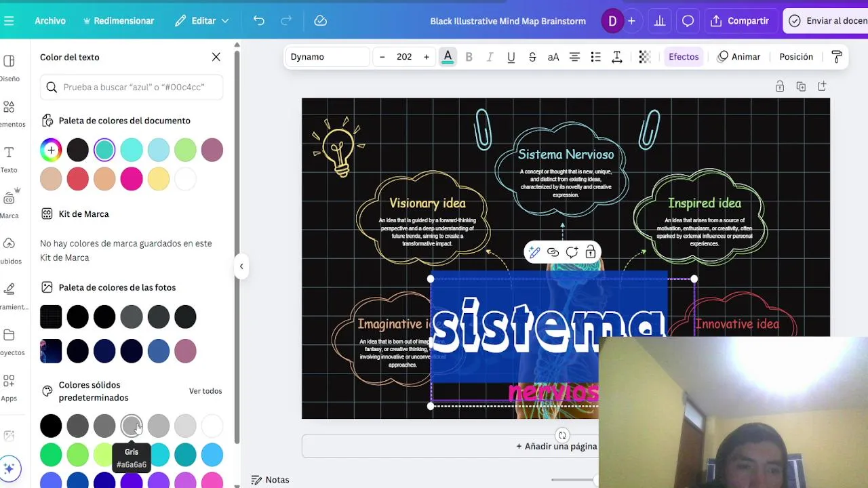Select the red document color swatch
This screenshot has height=488, width=868.
[77, 179]
